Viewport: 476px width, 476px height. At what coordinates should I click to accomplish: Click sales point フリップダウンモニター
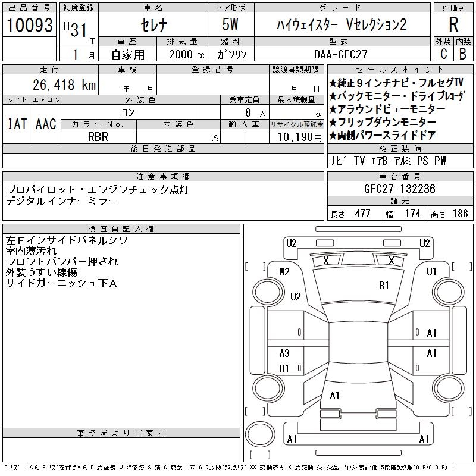pyautogui.click(x=383, y=122)
